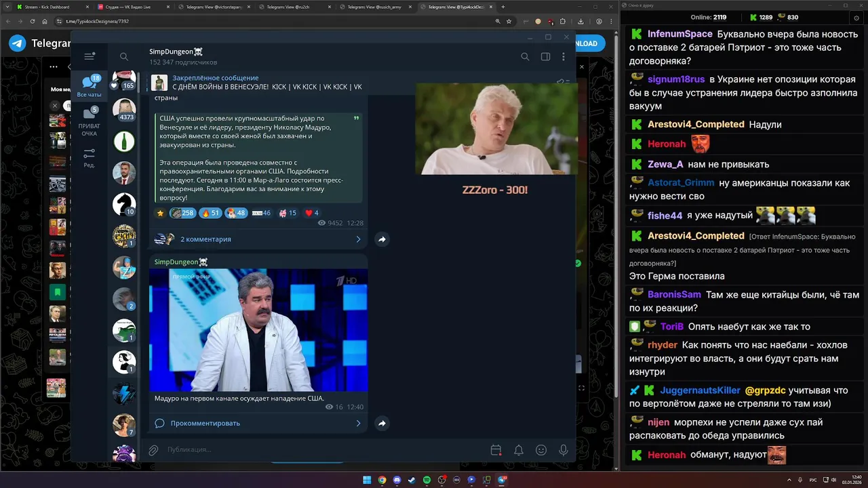
Task: Toggle the channel info side panel
Action: [545, 57]
